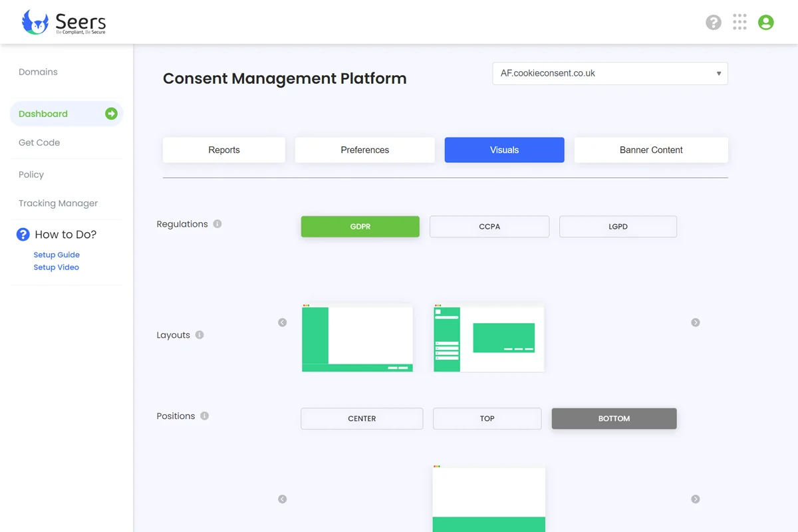
Task: Select the centered box layout thumbnail
Action: click(x=489, y=338)
